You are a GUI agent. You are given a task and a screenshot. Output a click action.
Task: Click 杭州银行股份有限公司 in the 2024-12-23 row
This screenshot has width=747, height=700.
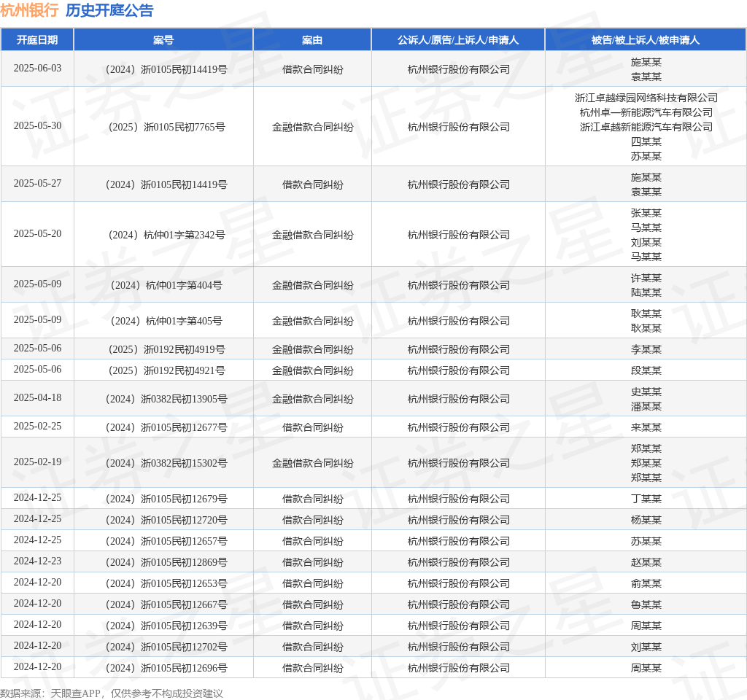(x=458, y=562)
